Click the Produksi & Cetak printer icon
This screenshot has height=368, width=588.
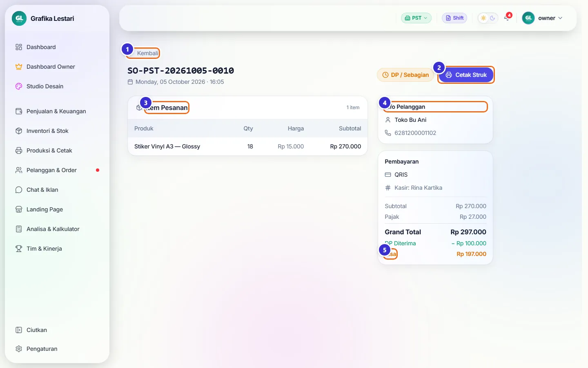pyautogui.click(x=19, y=150)
